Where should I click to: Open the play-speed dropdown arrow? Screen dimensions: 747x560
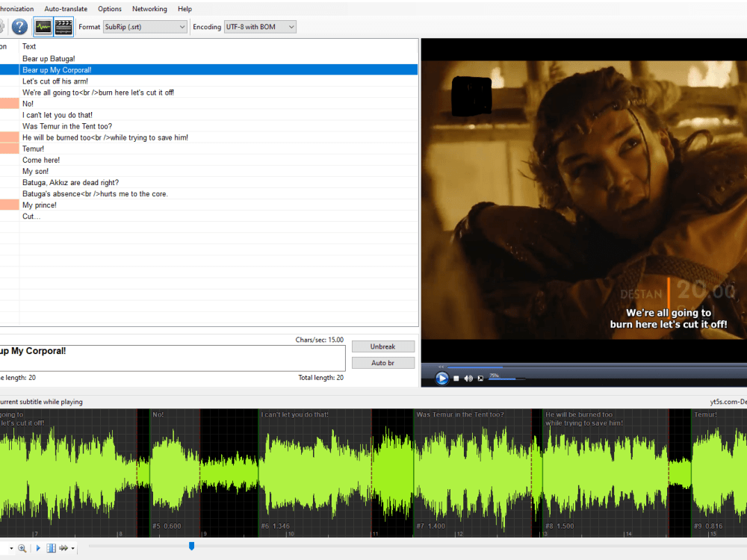click(x=73, y=549)
